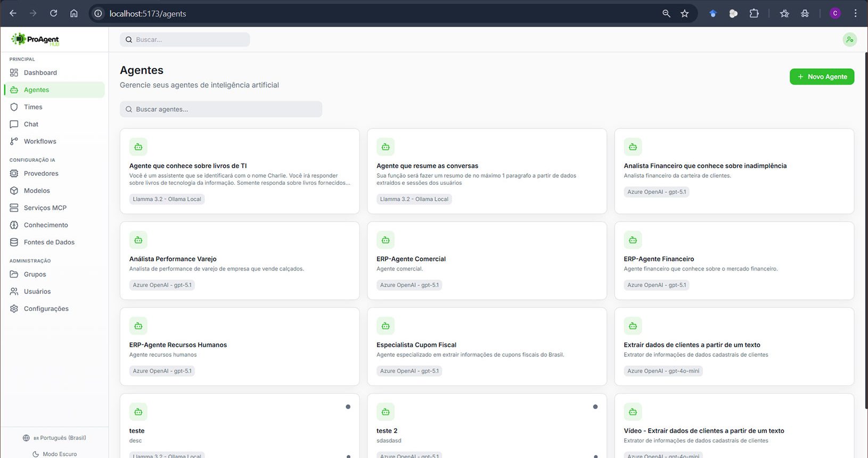
Task: Click status dot on teste agent card
Action: click(348, 407)
